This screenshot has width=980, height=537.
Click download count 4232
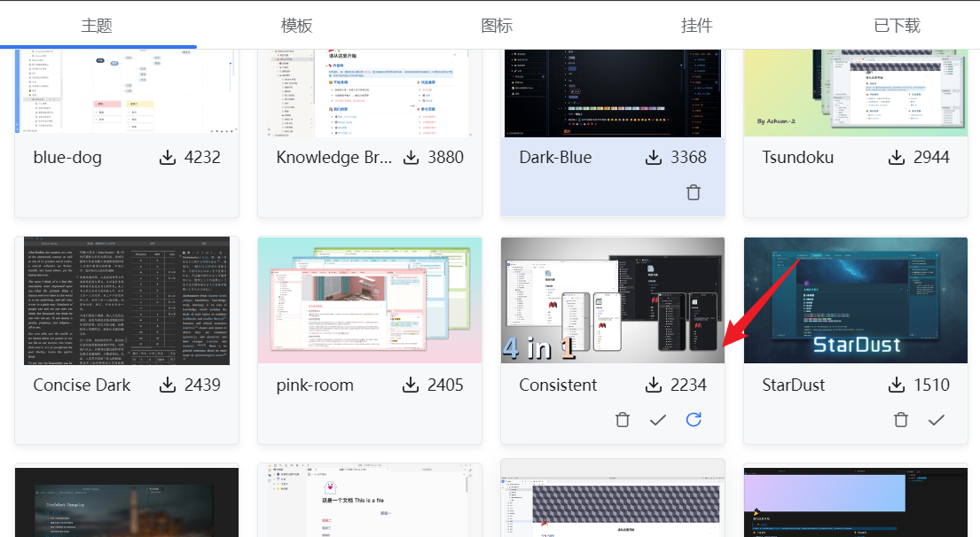[202, 158]
